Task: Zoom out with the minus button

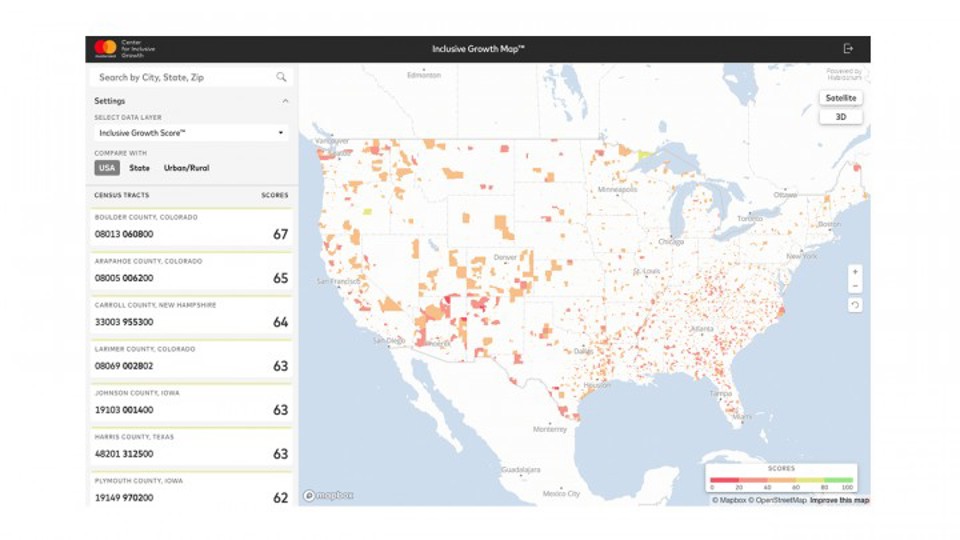Action: click(855, 287)
